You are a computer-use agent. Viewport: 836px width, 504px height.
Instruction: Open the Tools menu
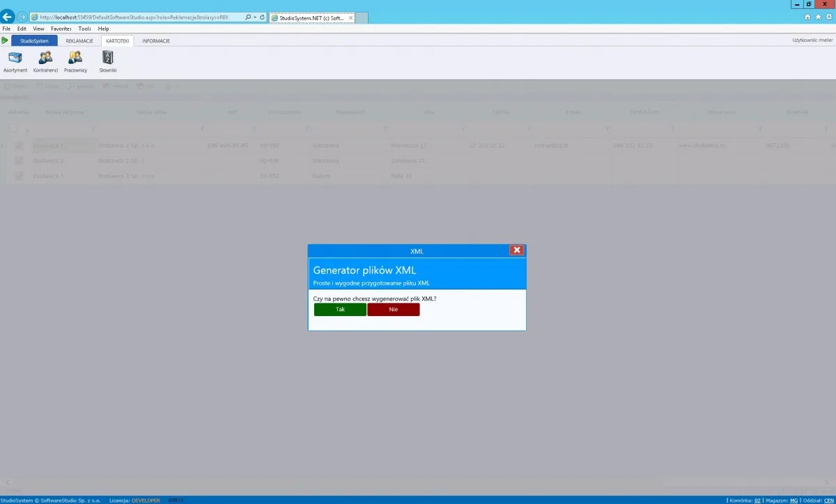(x=85, y=29)
